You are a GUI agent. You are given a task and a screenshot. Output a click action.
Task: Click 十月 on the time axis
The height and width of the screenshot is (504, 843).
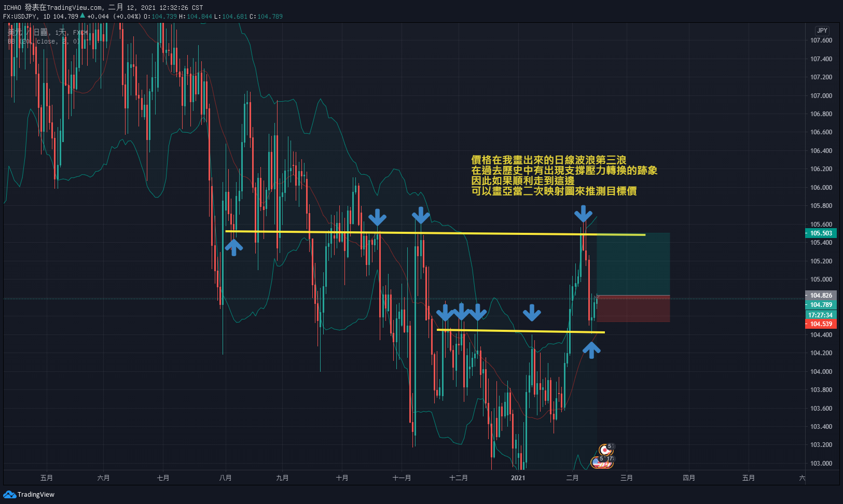pos(342,478)
